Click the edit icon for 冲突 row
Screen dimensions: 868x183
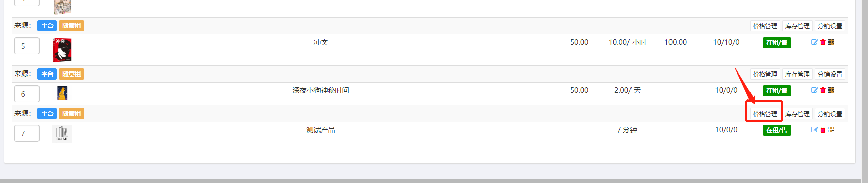(814, 42)
